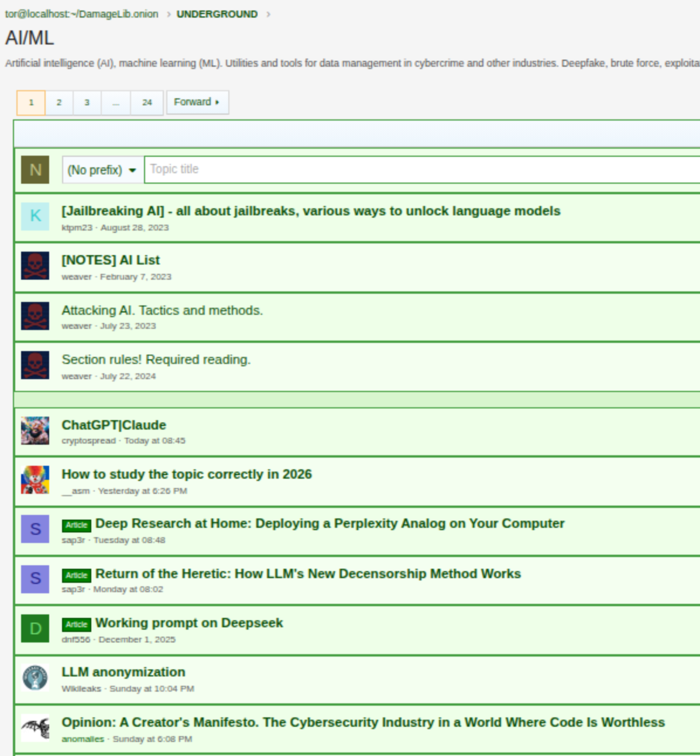Open cryptospread's avatar on ChatGPT|Claude thread

35,431
